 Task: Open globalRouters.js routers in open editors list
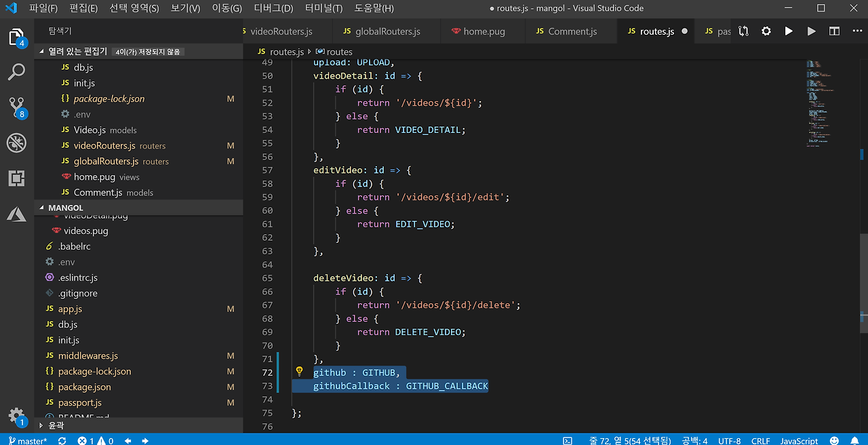pyautogui.click(x=138, y=161)
